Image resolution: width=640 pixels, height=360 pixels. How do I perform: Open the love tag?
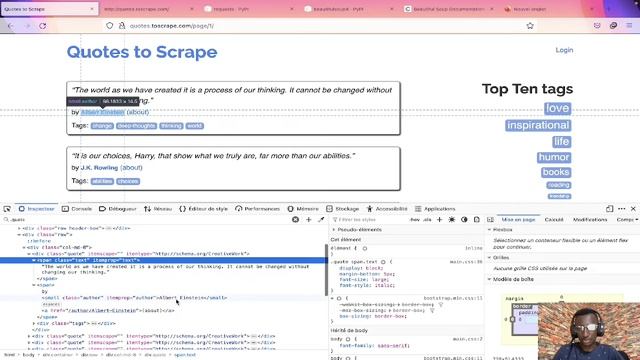(557, 108)
